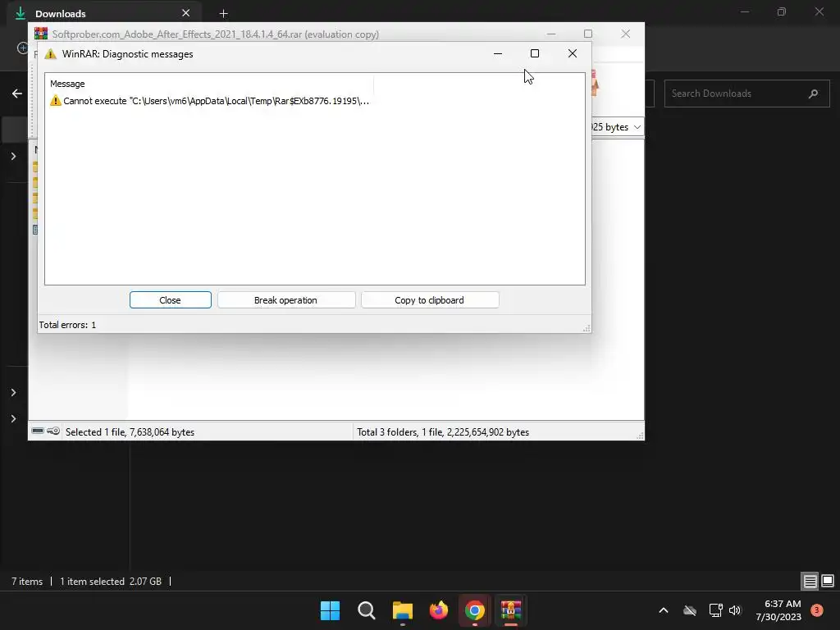Click the Break operation button

click(x=286, y=300)
